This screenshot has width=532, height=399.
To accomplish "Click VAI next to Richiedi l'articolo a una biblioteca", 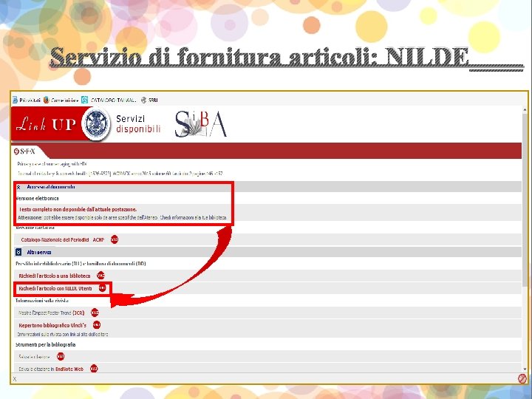I will click(100, 276).
